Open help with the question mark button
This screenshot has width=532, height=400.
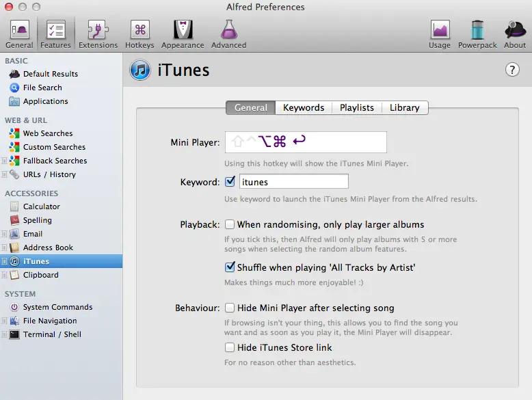click(512, 70)
